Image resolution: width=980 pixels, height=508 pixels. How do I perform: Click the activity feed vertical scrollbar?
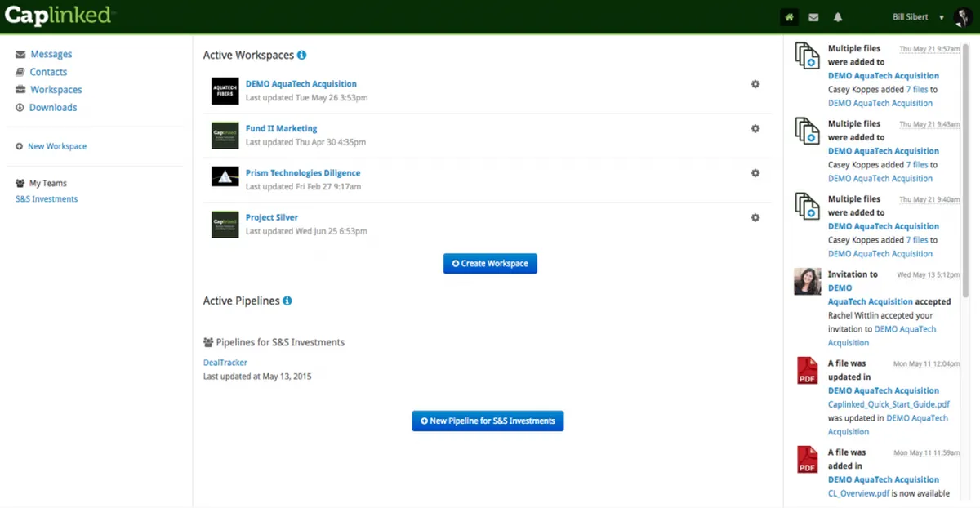click(964, 172)
